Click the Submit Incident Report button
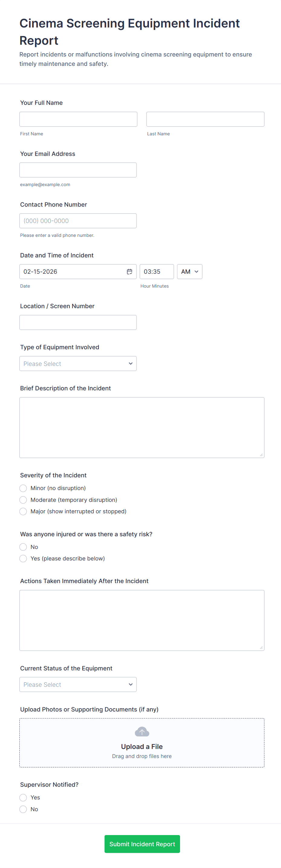Image resolution: width=281 pixels, height=868 pixels. (x=142, y=844)
